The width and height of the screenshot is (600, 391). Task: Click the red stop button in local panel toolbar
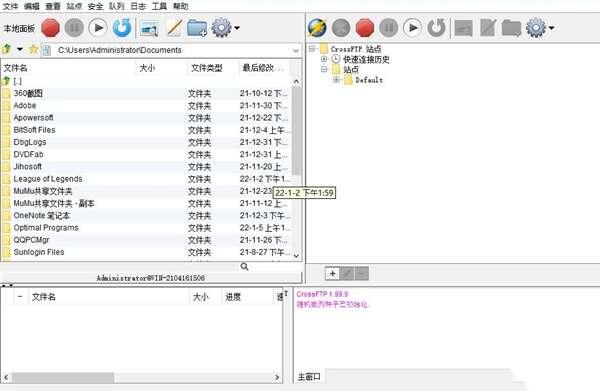point(50,28)
